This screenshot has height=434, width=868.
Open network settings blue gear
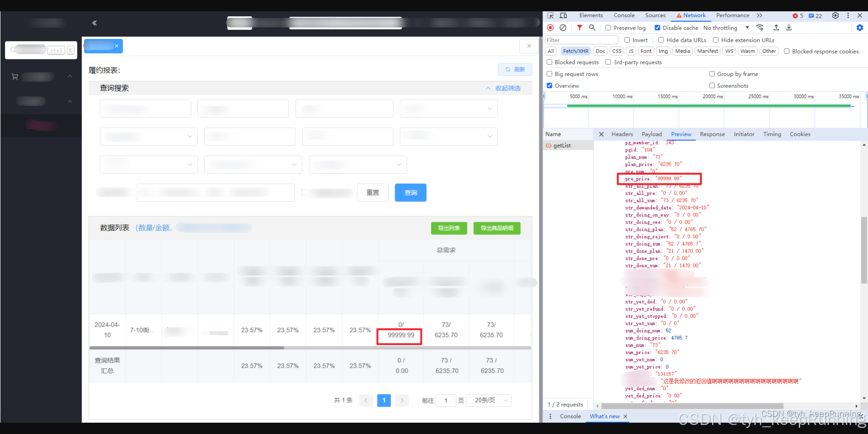tap(860, 28)
